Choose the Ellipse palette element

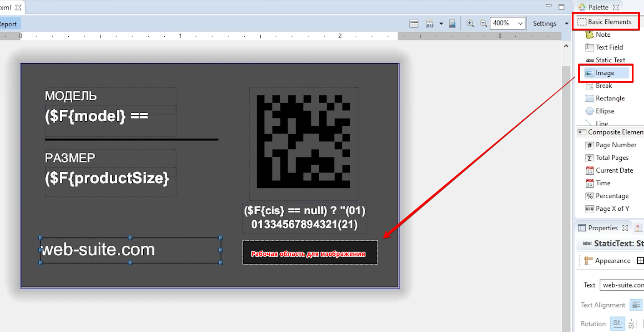599,111
